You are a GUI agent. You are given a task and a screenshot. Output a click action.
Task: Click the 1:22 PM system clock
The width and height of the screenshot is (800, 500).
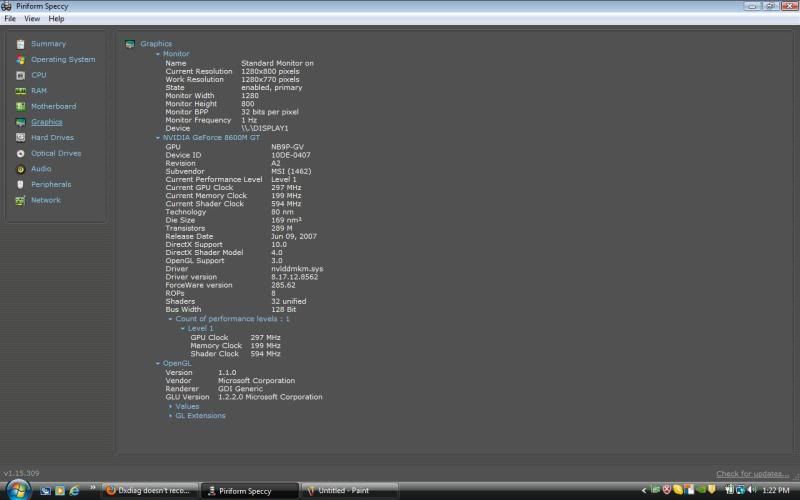pos(776,490)
